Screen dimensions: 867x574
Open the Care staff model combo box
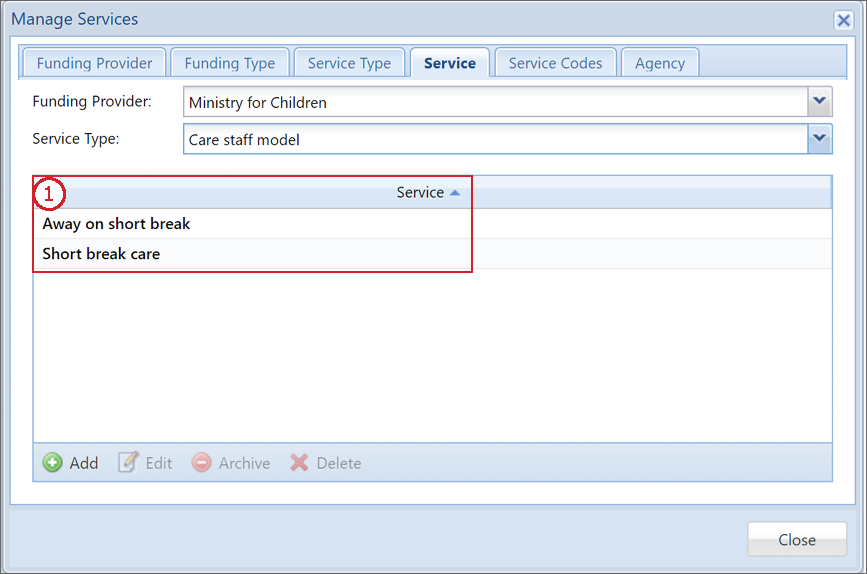(x=495, y=139)
